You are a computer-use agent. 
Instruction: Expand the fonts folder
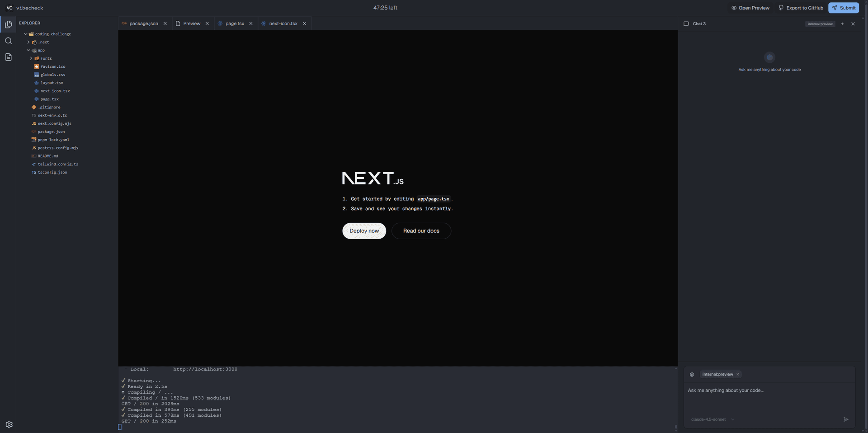point(31,58)
